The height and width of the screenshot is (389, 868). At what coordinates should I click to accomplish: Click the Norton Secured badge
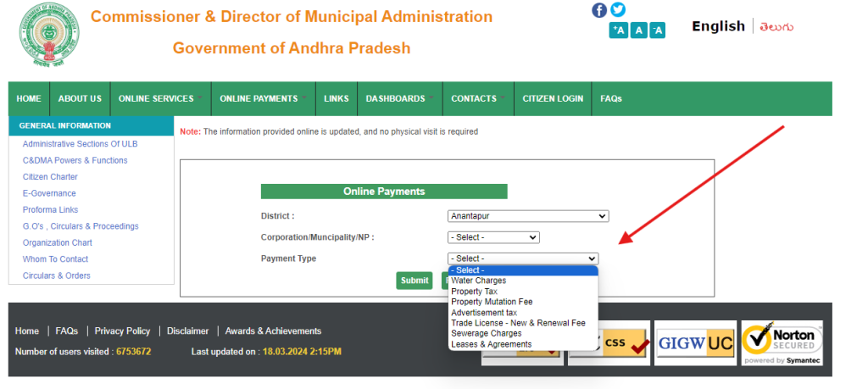(x=782, y=342)
